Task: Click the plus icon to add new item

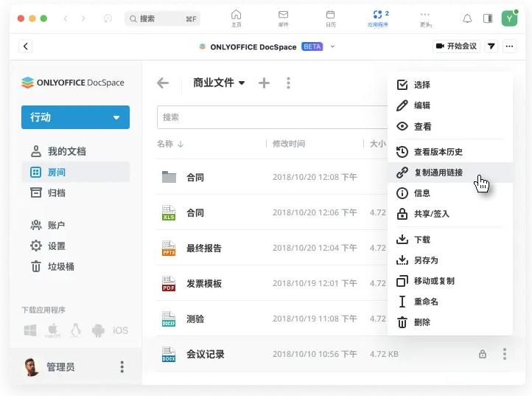Action: [264, 83]
